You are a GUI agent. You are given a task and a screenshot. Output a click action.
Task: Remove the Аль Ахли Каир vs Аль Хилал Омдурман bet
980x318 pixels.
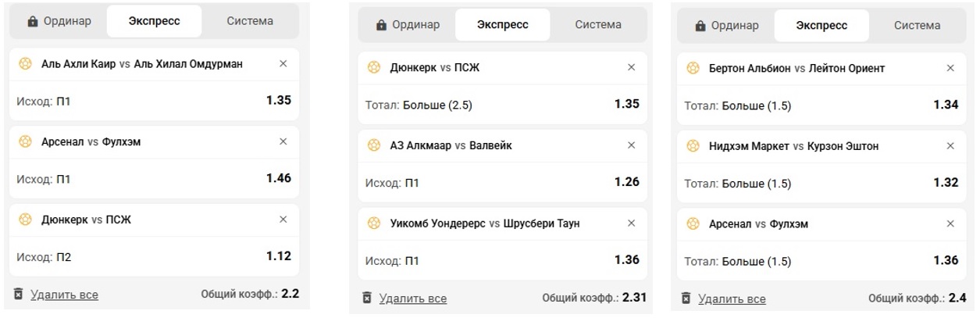point(283,64)
